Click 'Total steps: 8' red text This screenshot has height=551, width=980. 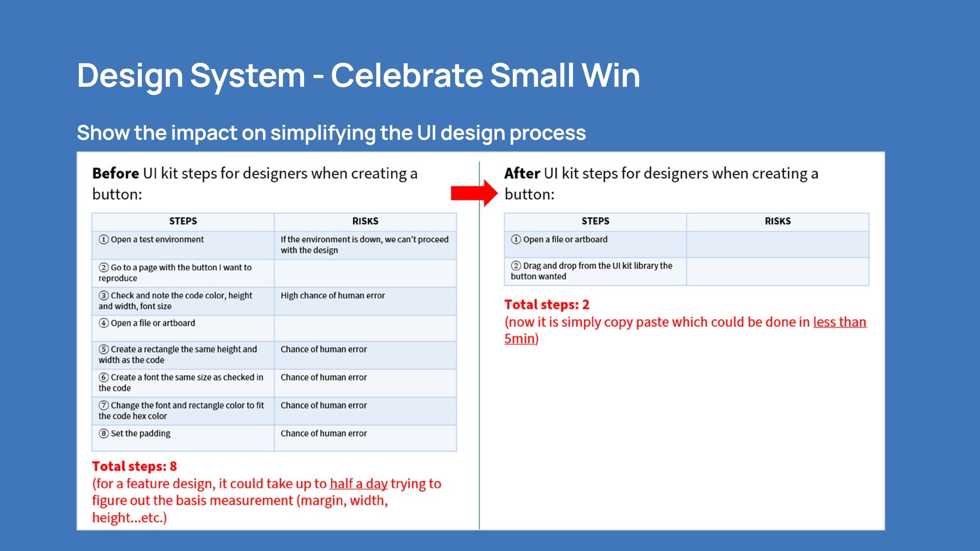click(x=134, y=466)
